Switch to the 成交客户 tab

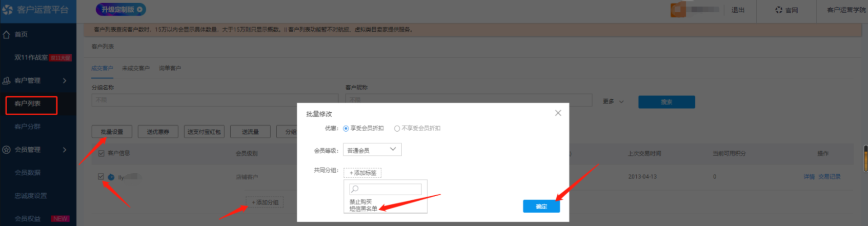click(x=102, y=68)
